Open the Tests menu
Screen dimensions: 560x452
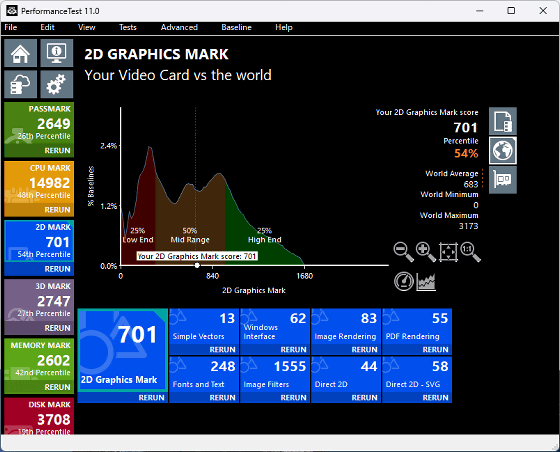[128, 27]
